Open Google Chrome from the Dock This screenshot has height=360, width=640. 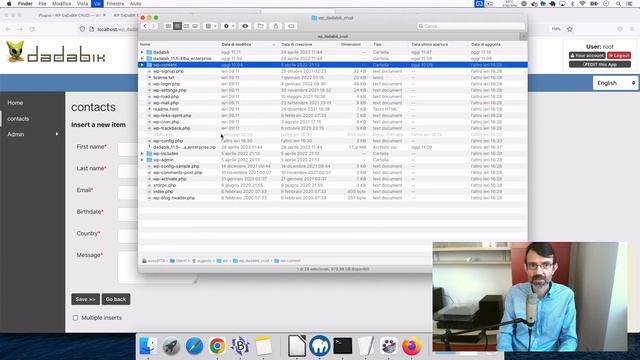coord(218,346)
